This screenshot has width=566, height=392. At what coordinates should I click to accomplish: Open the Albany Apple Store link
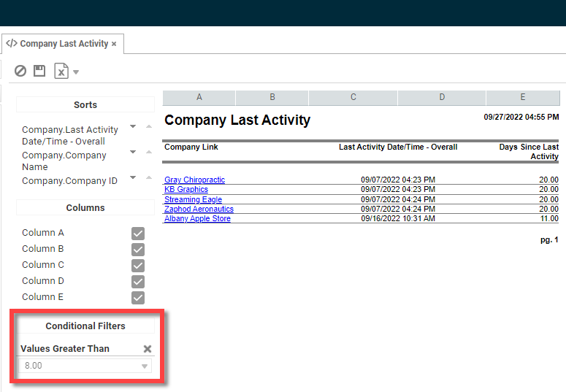197,219
